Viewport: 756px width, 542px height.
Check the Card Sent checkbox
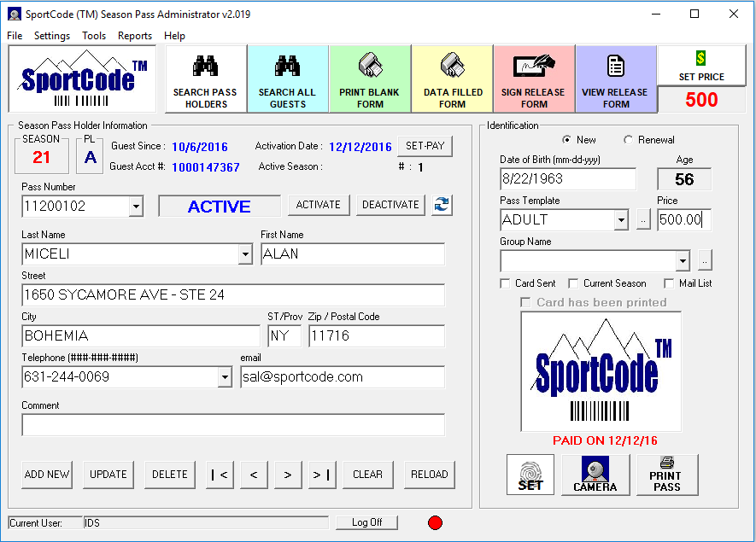(505, 283)
